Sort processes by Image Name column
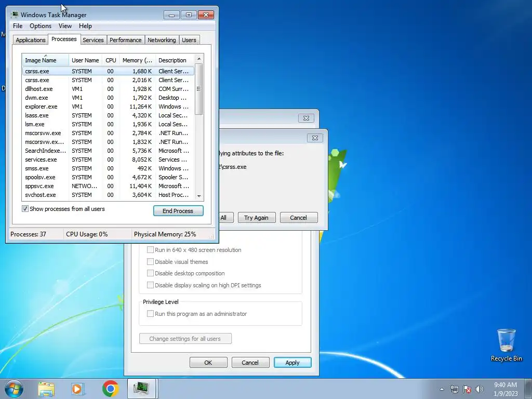 (x=46, y=60)
